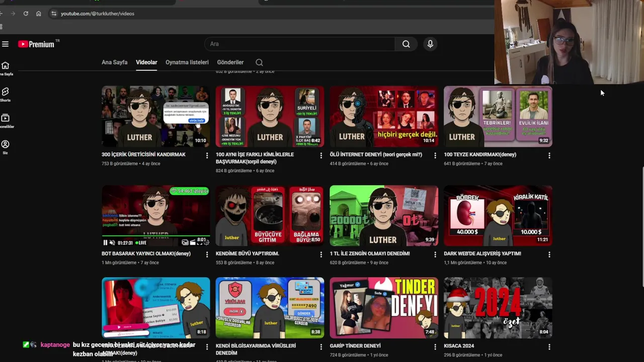Go forward in browser history
644x362 pixels.
pos(13,14)
